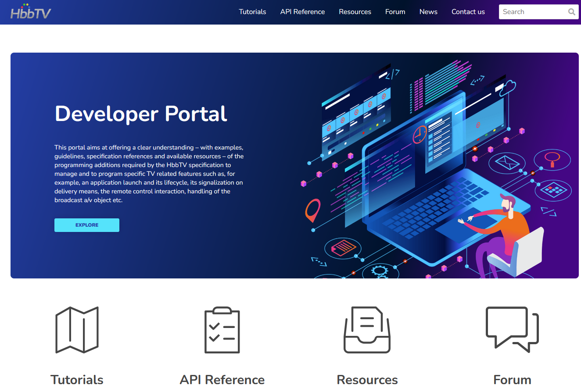
Task: Open Contact us in the header
Action: [x=468, y=12]
